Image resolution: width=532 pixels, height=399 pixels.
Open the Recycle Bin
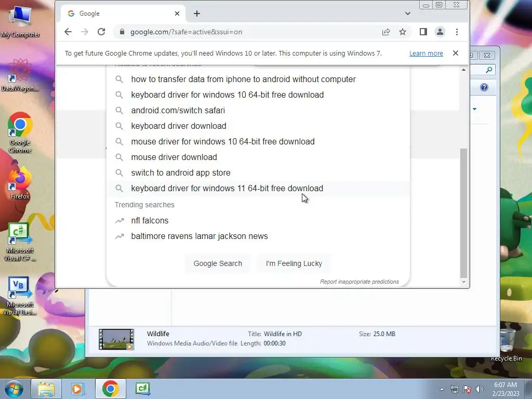click(x=507, y=345)
